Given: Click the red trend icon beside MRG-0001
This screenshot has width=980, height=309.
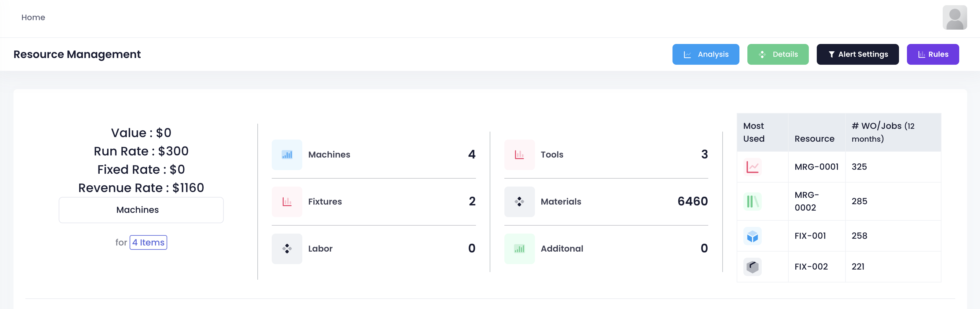Looking at the screenshot, I should (x=752, y=167).
